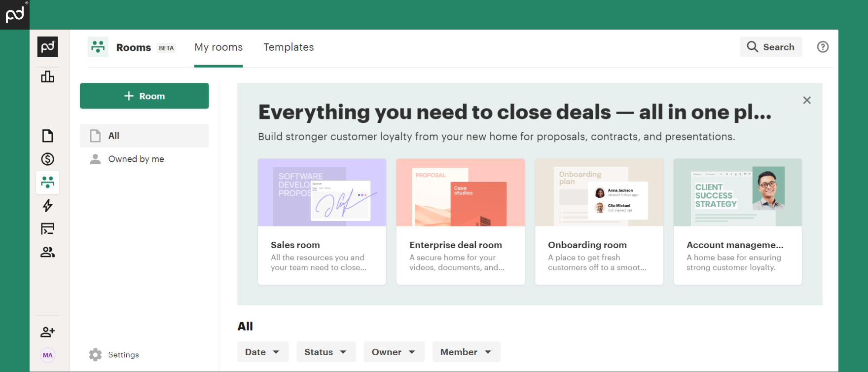Expand the Status filter dropdown
Screen dimensions: 868x372
(x=325, y=352)
